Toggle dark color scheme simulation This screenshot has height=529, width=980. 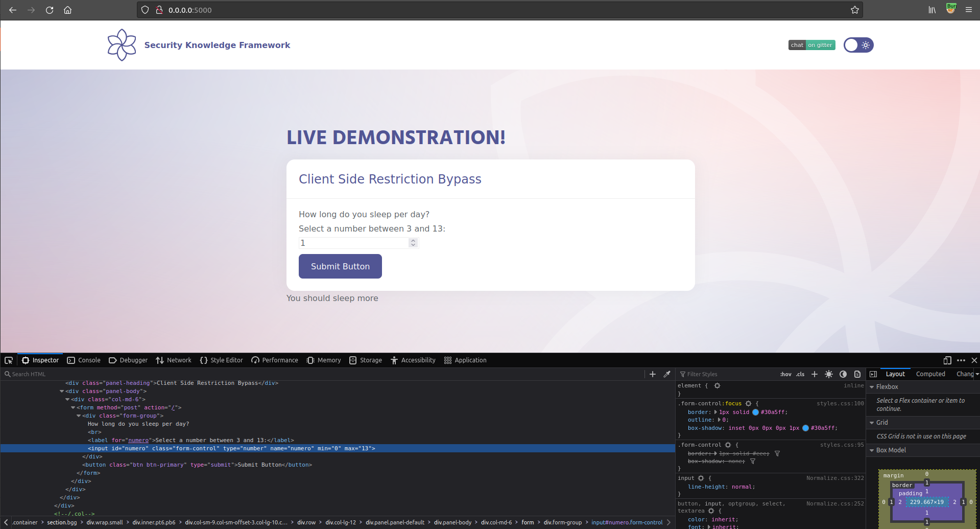pyautogui.click(x=843, y=374)
